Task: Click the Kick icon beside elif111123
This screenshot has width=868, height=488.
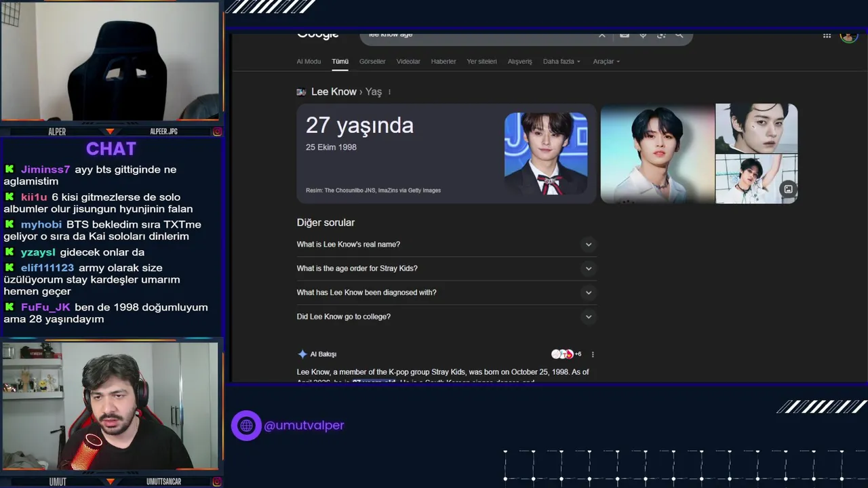Action: [9, 267]
